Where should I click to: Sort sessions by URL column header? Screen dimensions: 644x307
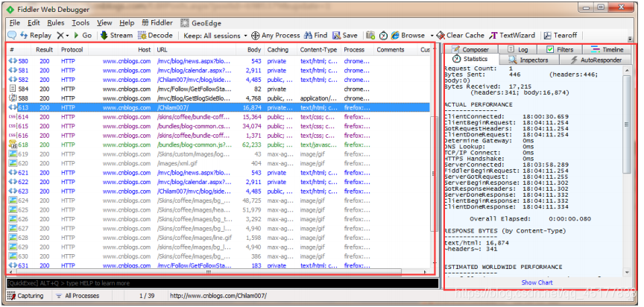(x=195, y=50)
